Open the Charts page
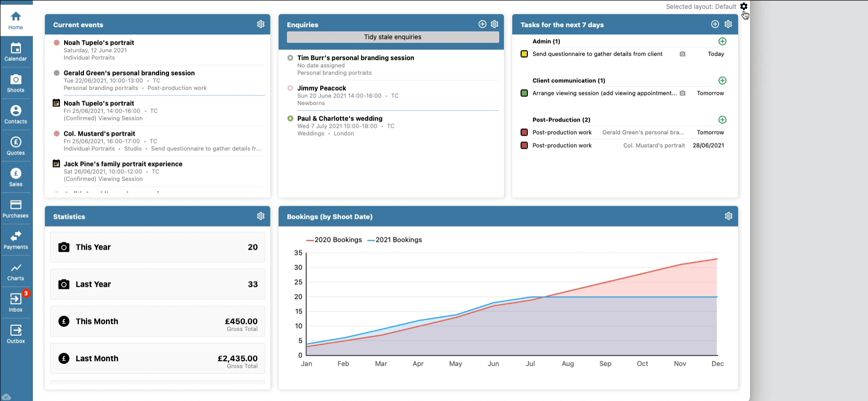Screen dimensions: 868x401 16,271
